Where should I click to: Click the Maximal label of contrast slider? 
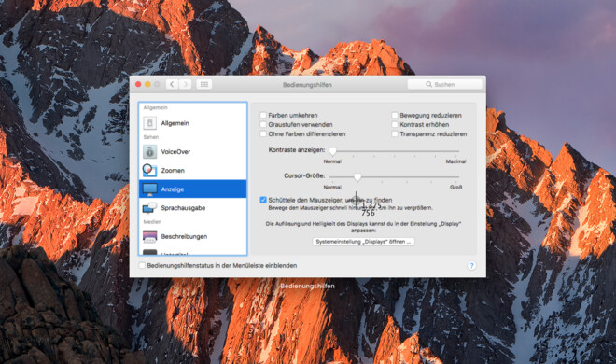tap(455, 161)
